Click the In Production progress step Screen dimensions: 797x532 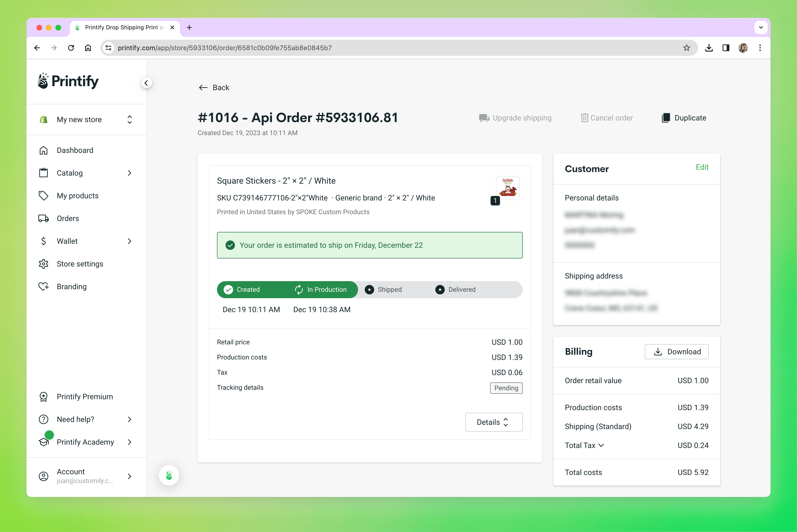pos(321,290)
